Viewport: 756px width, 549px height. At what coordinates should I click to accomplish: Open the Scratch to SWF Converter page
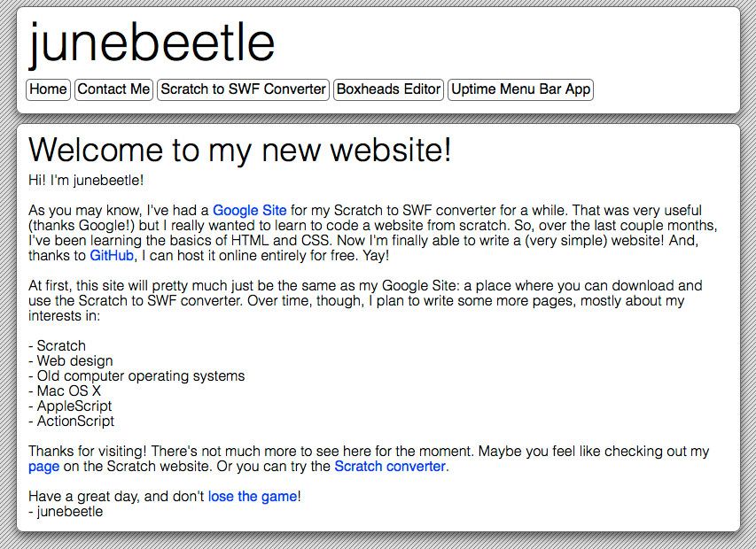[244, 89]
